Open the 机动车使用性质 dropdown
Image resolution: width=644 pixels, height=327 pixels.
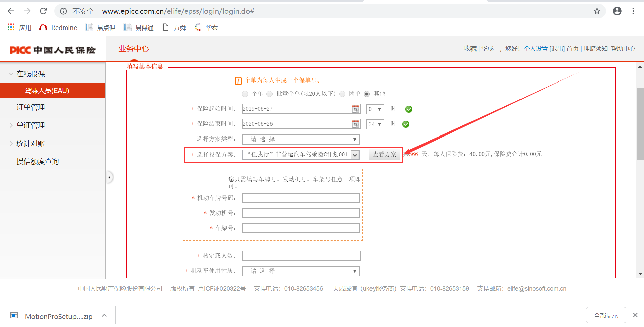[x=301, y=271]
